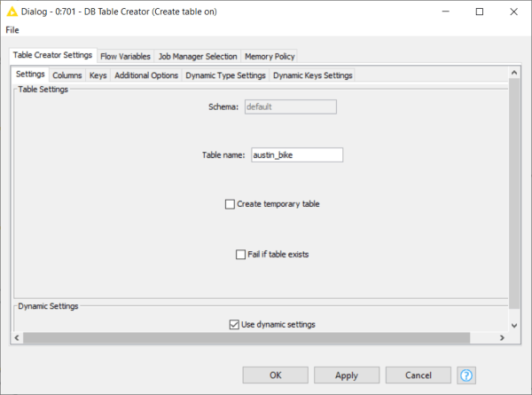Open the File menu
The image size is (532, 395).
(12, 30)
